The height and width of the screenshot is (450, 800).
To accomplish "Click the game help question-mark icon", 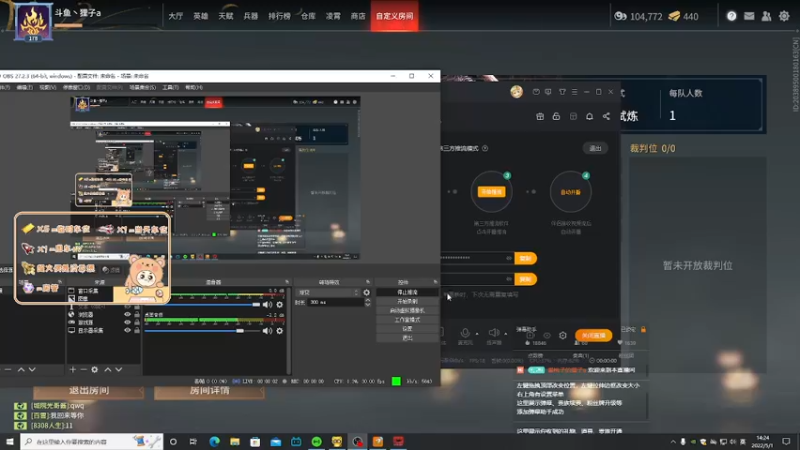I will 732,16.
